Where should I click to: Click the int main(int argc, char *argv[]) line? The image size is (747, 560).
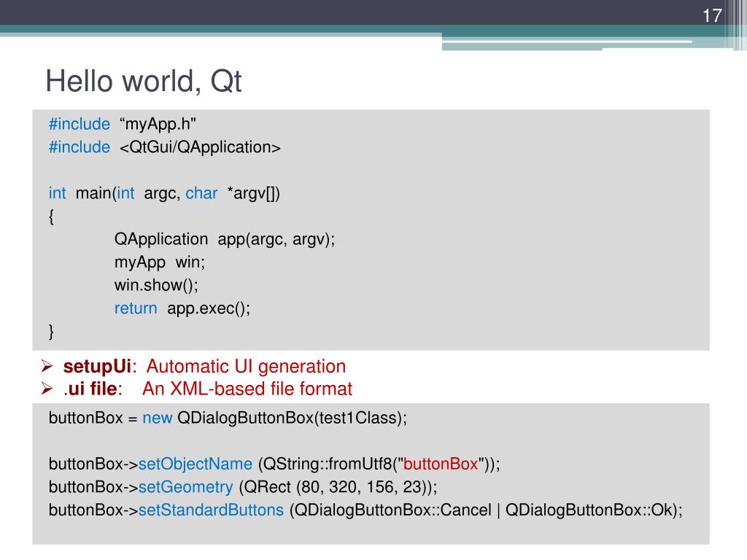164,193
